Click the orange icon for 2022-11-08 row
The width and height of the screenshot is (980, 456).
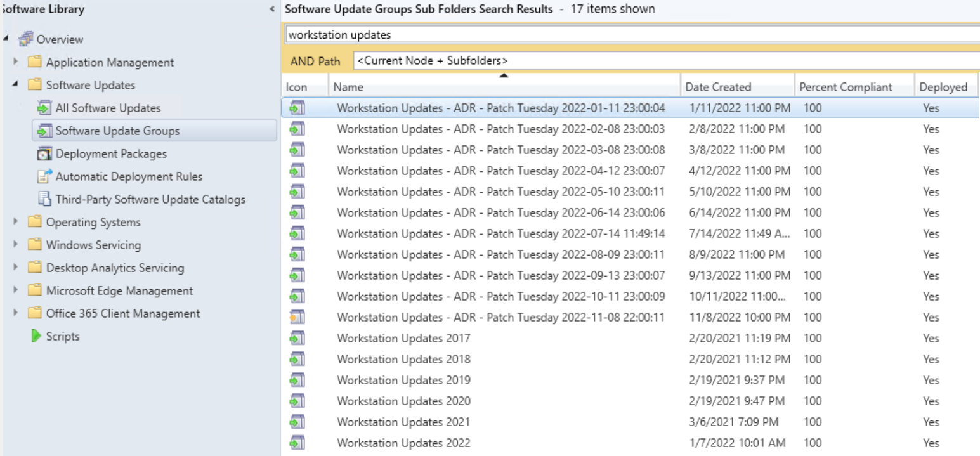[297, 317]
